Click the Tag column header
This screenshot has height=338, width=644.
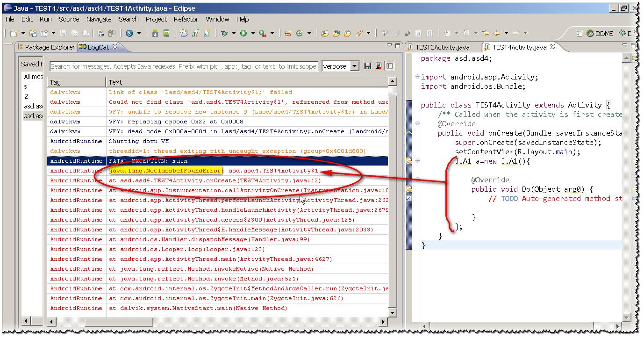76,82
